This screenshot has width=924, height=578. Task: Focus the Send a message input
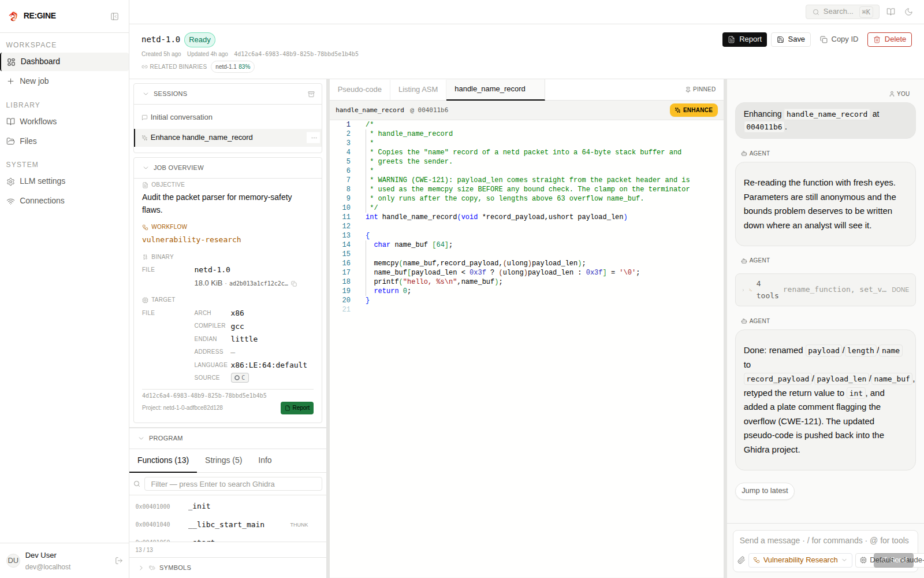[x=825, y=540]
